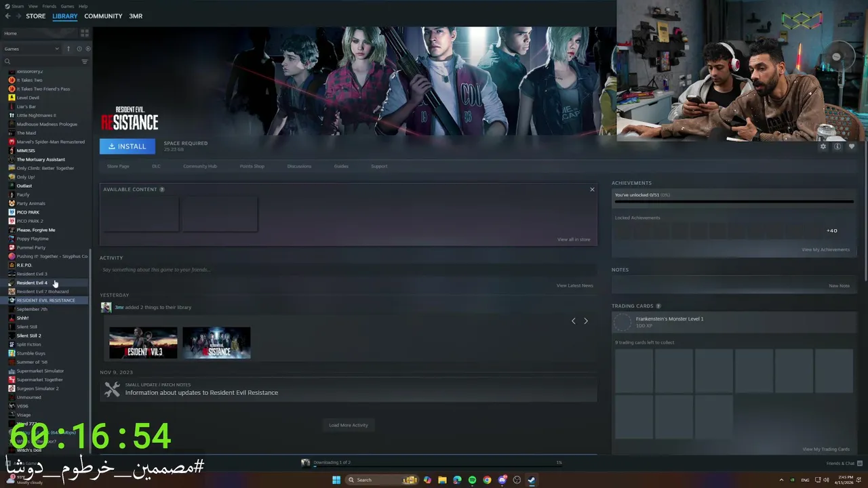Install Resident Evil Resistance

127,146
